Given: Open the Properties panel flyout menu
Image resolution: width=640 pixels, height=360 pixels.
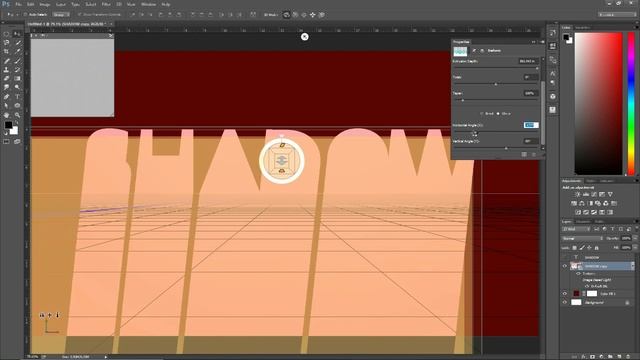Looking at the screenshot, I should pyautogui.click(x=542, y=42).
